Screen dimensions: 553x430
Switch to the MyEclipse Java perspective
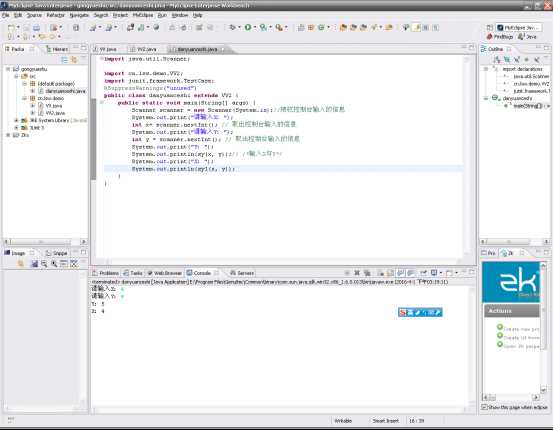[x=518, y=28]
